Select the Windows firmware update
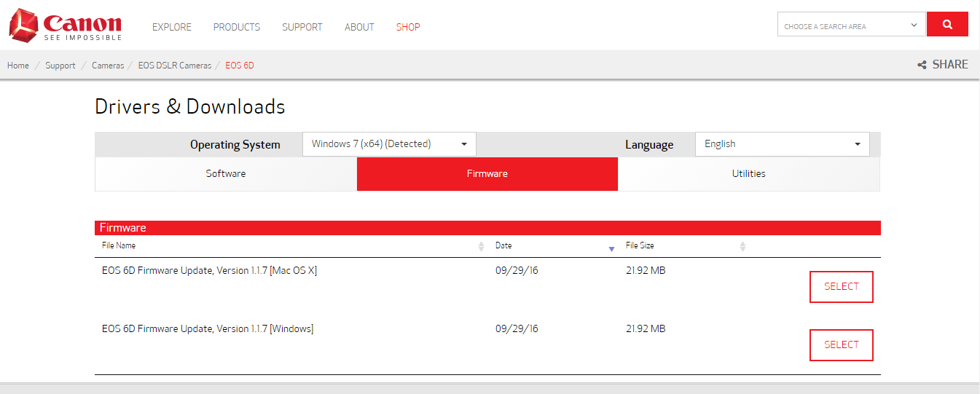 (x=842, y=345)
